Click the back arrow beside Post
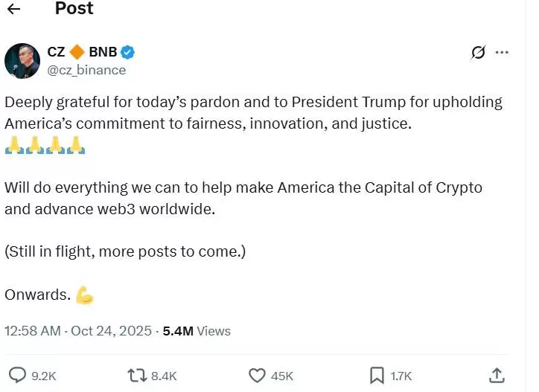 (x=13, y=10)
